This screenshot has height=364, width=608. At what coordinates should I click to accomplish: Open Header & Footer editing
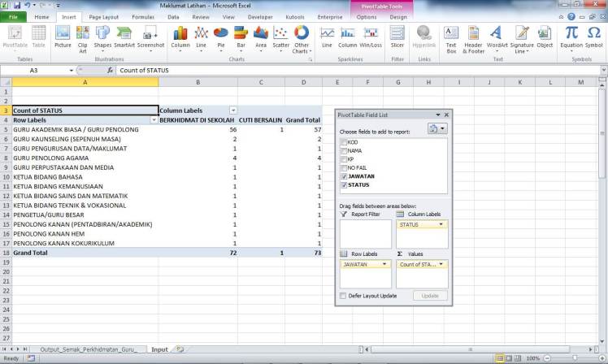[473, 39]
